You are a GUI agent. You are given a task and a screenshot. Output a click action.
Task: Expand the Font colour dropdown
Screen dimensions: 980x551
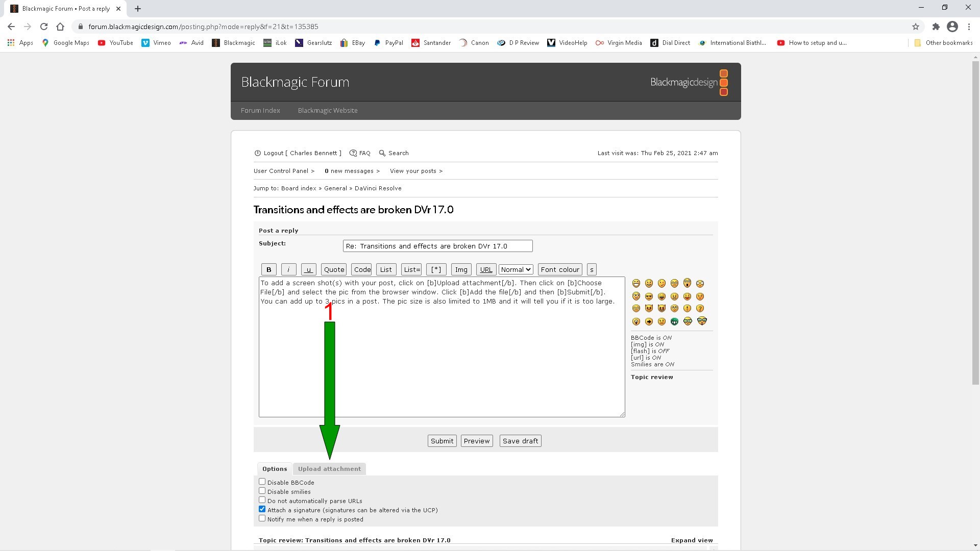[x=560, y=269]
